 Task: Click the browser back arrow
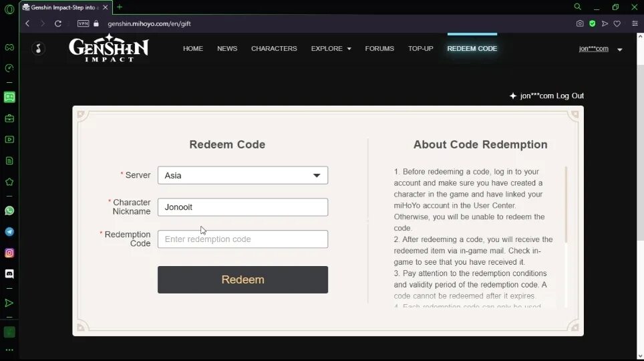point(27,23)
